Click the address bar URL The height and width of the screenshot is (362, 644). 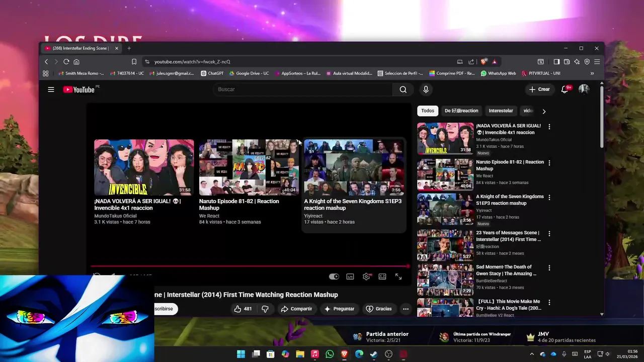(192, 61)
